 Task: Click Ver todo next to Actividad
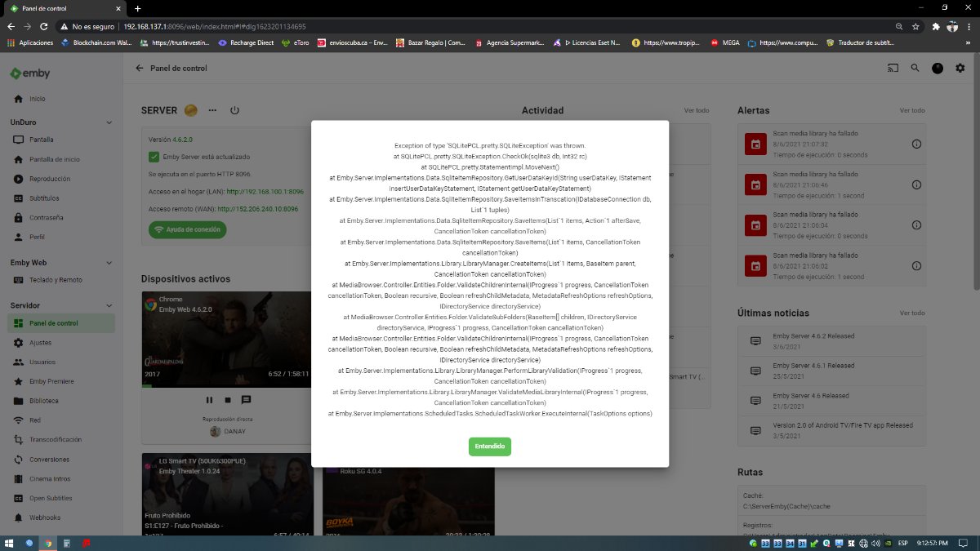[697, 110]
